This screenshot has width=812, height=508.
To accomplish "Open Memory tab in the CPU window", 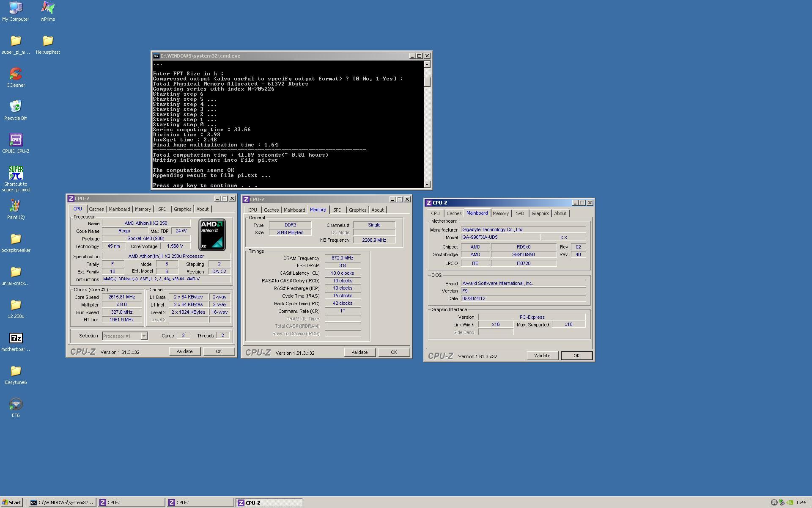I will [143, 209].
